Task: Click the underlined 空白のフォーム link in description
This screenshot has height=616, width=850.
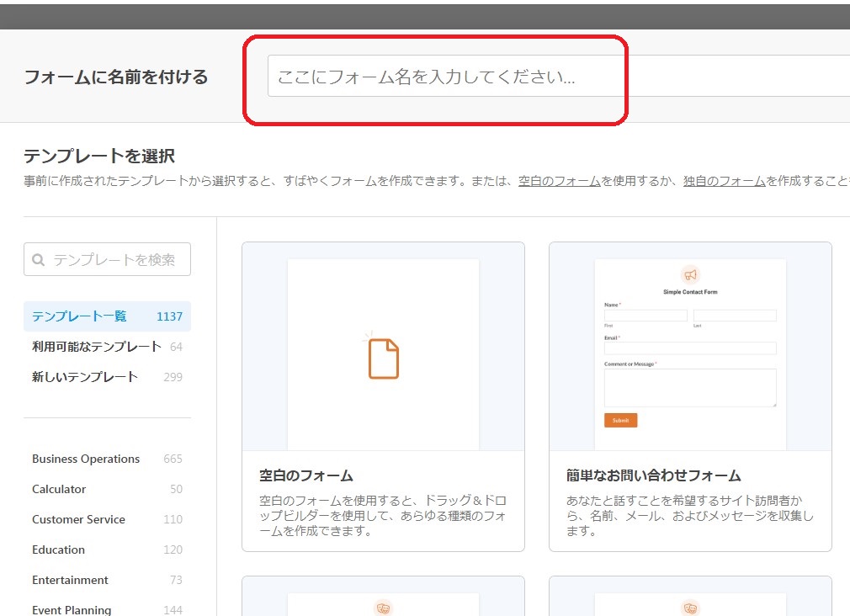Action: tap(559, 181)
